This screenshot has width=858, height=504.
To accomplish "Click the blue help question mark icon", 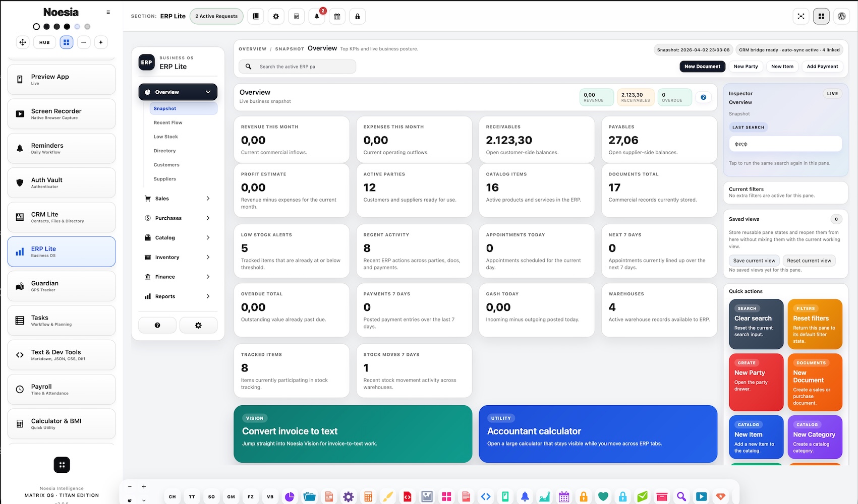I will [x=703, y=97].
